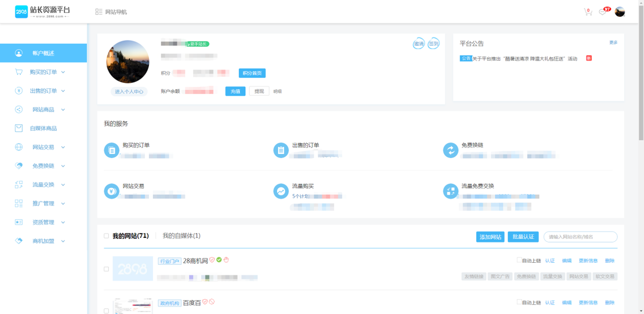The width and height of the screenshot is (644, 314).
Task: Click the 2898 站长资源平台 logo
Action: point(42,12)
